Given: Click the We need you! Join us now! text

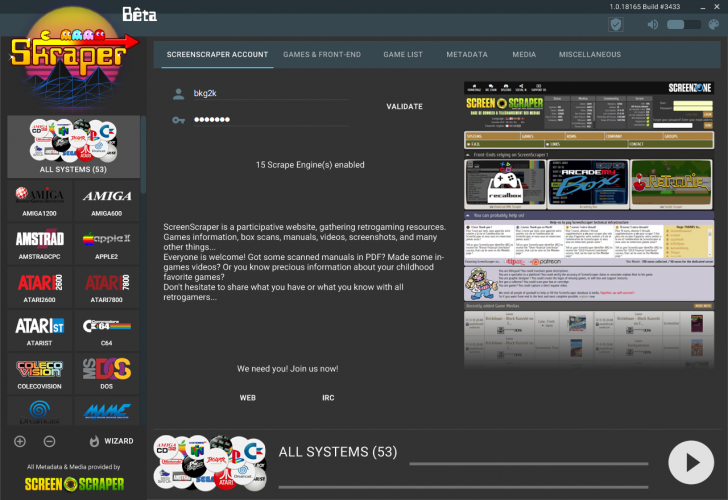Looking at the screenshot, I should coord(287,369).
